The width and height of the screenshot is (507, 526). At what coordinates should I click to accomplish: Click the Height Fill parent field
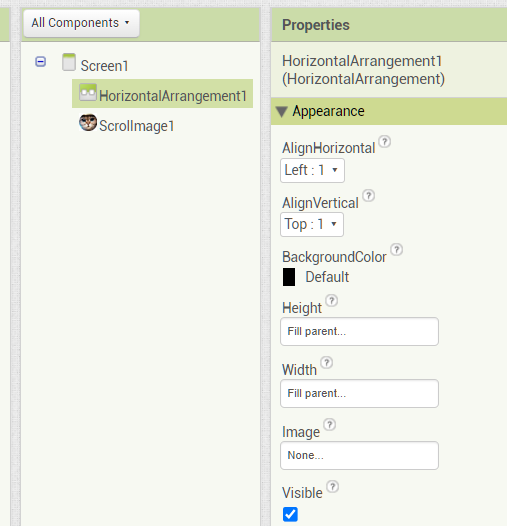click(x=359, y=331)
